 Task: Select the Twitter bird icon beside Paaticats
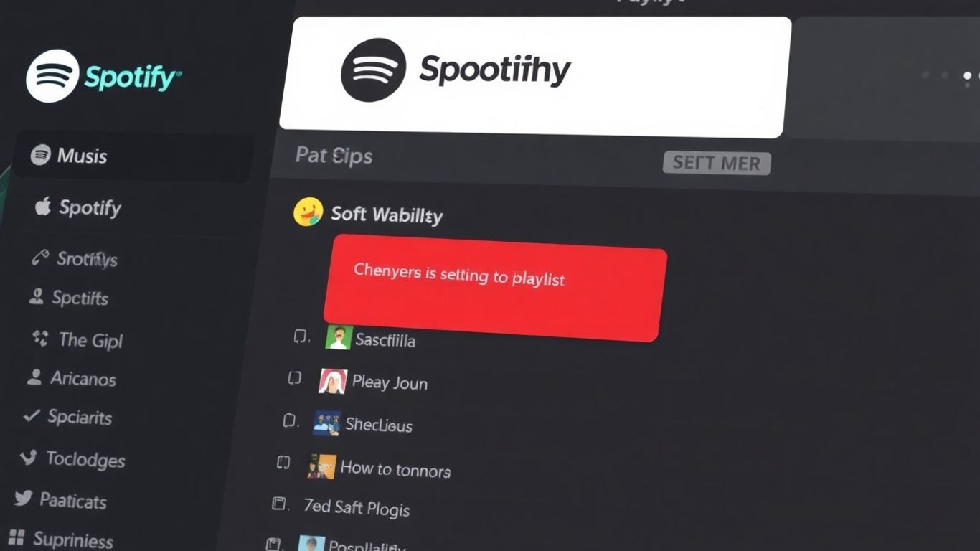click(23, 498)
